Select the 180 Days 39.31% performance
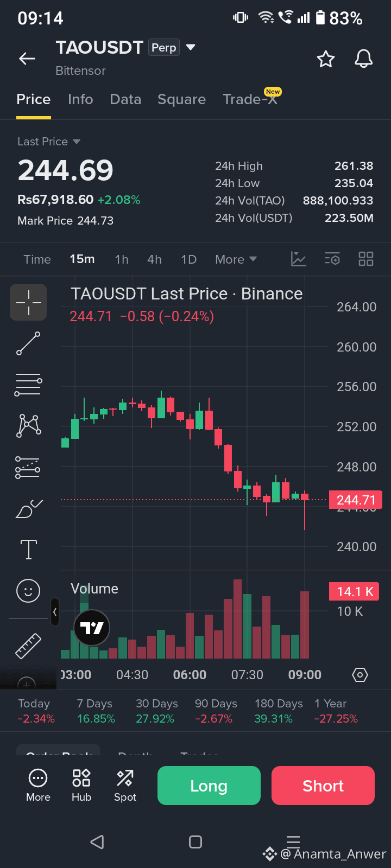This screenshot has width=391, height=868. (x=279, y=711)
